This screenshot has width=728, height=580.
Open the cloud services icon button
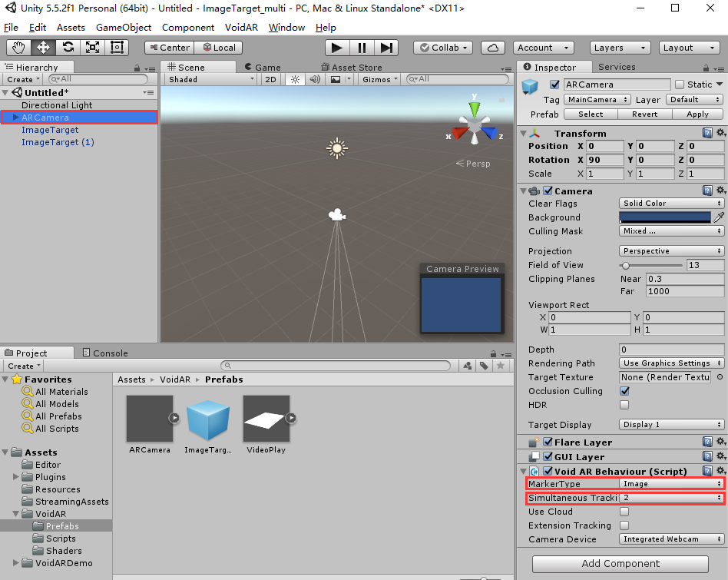pyautogui.click(x=493, y=48)
